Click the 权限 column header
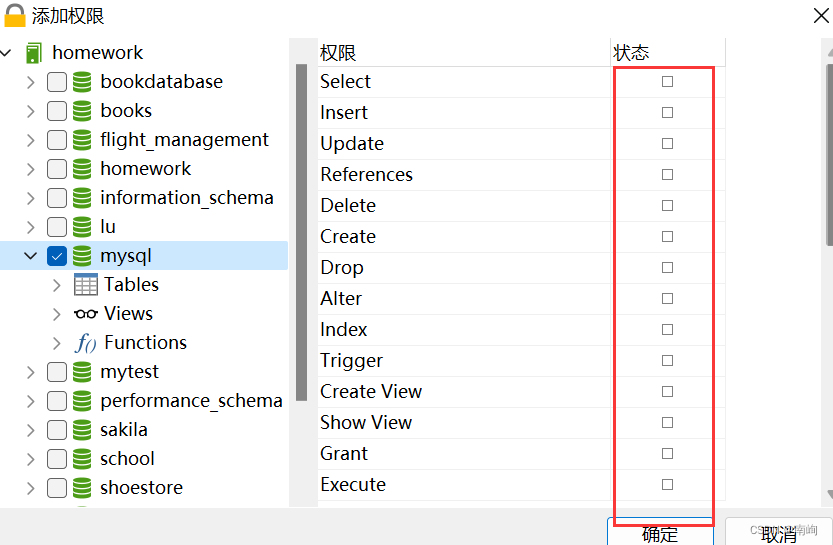 pos(464,53)
